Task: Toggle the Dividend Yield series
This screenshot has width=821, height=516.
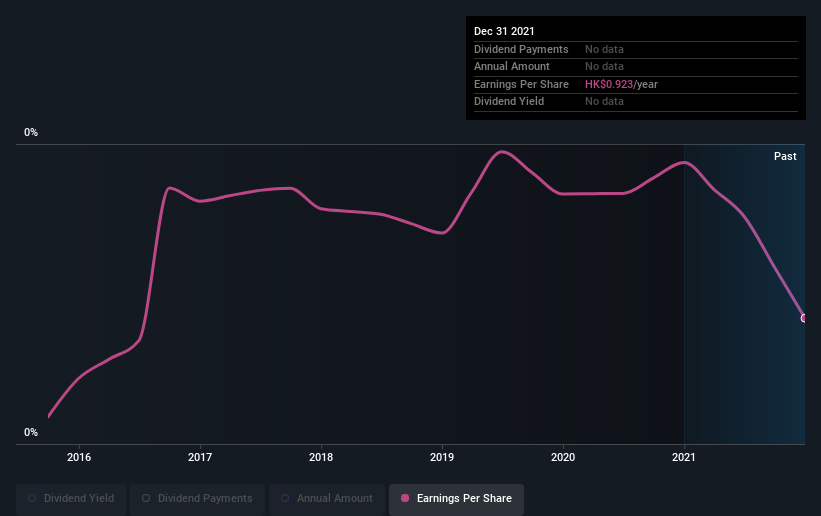Action: coord(71,498)
